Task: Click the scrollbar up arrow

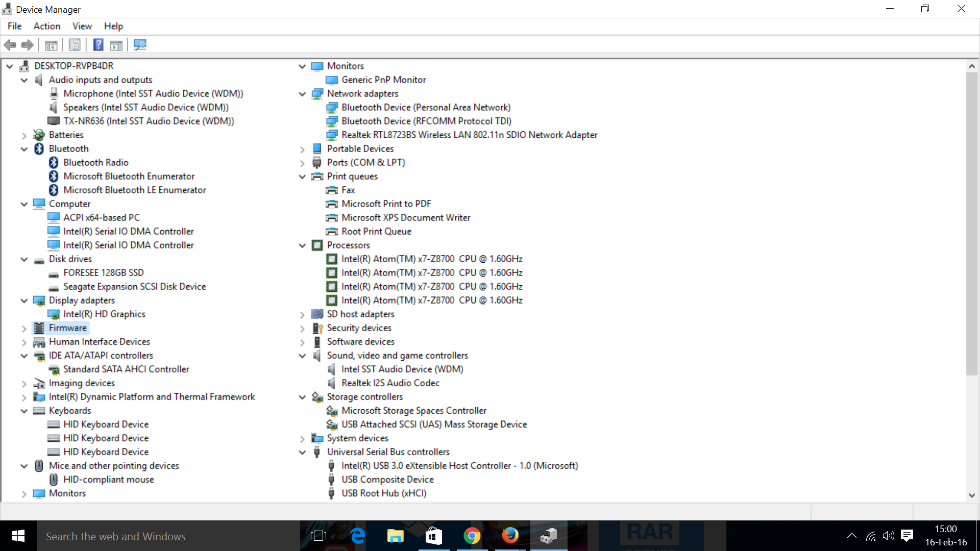Action: click(972, 66)
